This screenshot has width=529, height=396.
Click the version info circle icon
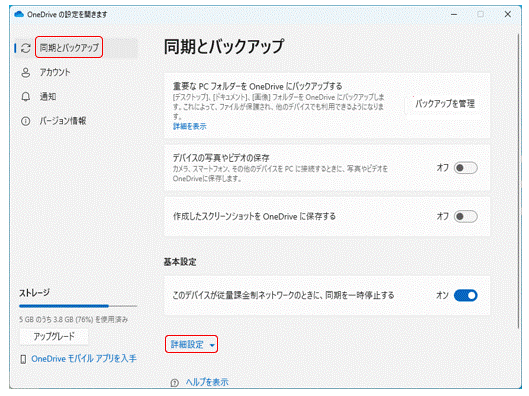tap(26, 121)
